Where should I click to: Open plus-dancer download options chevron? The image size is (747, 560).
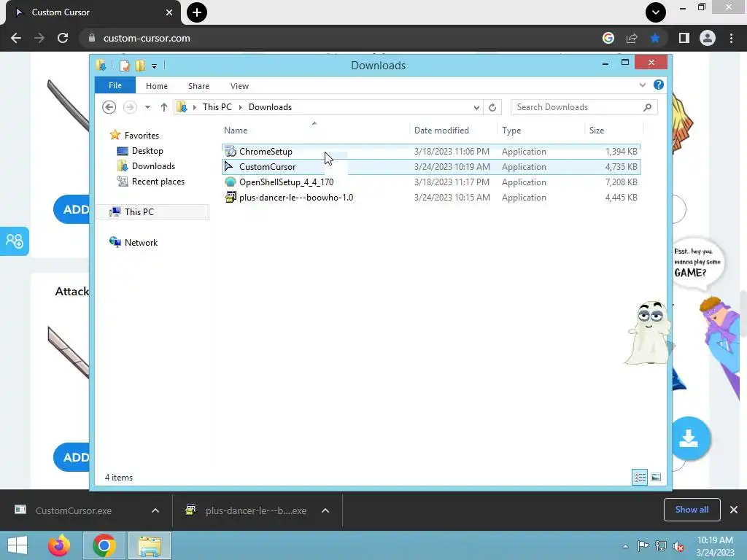pyautogui.click(x=325, y=510)
